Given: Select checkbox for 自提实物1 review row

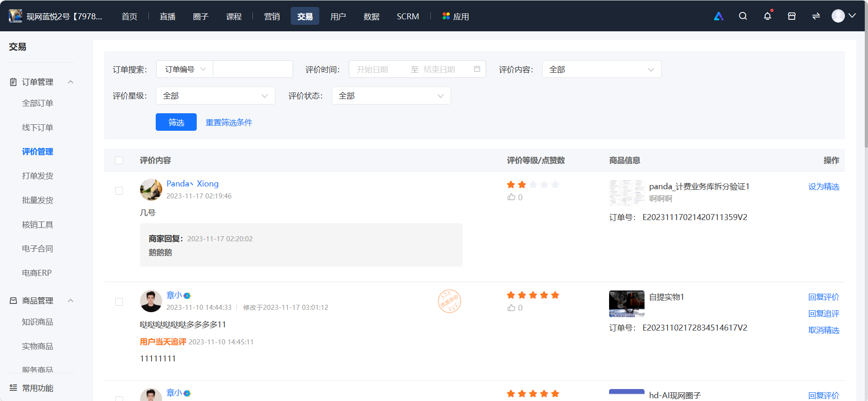Looking at the screenshot, I should tap(119, 302).
